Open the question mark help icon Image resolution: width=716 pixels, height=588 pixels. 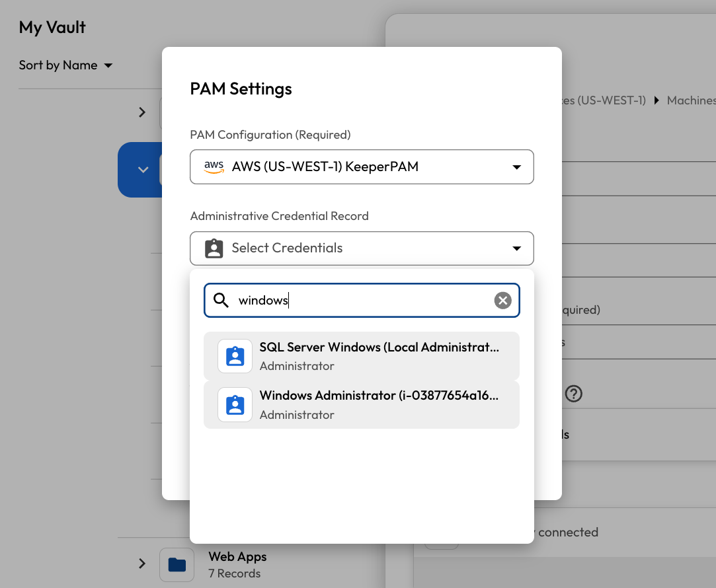(x=573, y=394)
